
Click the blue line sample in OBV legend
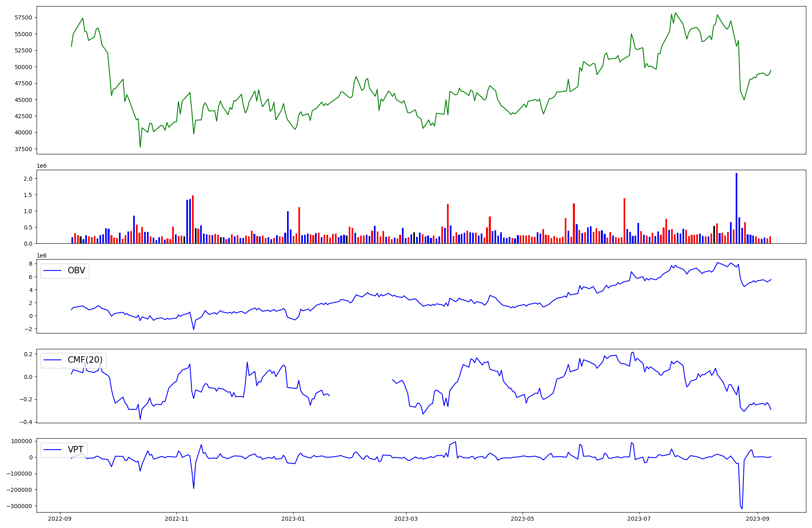coord(52,270)
